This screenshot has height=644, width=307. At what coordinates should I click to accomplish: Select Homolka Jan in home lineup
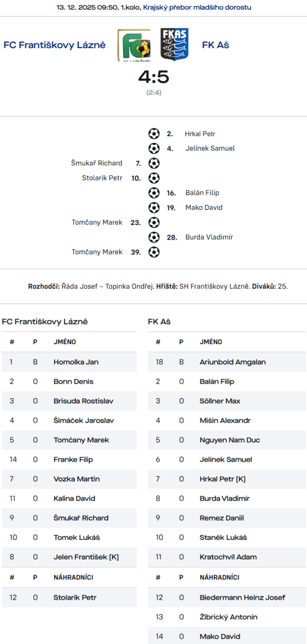(x=69, y=362)
